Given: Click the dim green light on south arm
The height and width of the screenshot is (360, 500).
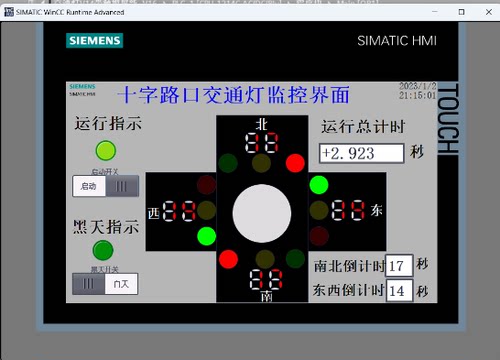Looking at the screenshot, I should pyautogui.click(x=295, y=259).
